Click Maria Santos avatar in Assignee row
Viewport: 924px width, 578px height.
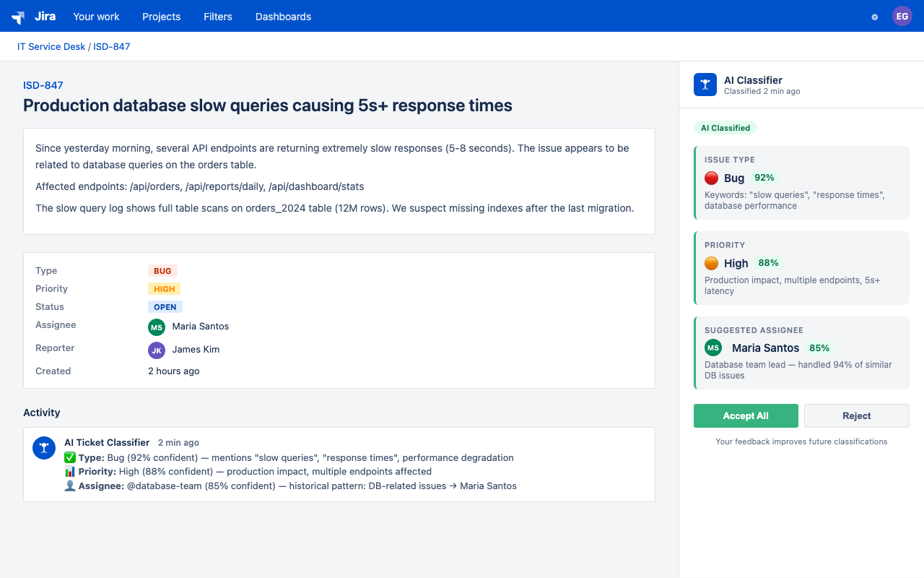tap(156, 327)
